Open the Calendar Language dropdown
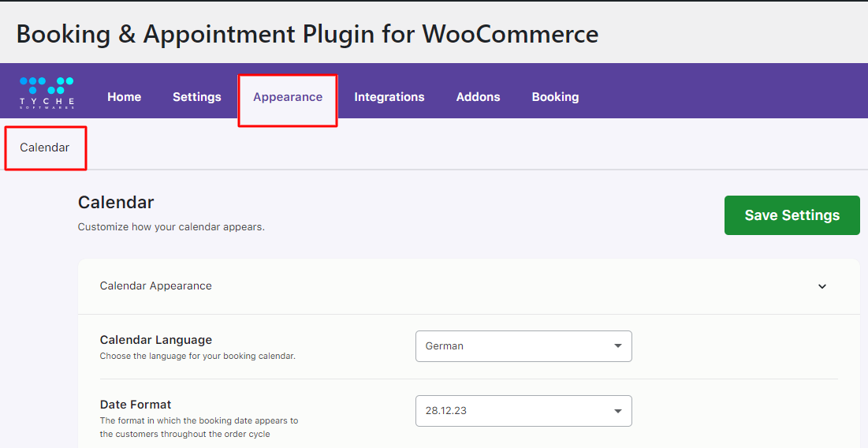Viewport: 868px width, 448px height. coord(523,346)
